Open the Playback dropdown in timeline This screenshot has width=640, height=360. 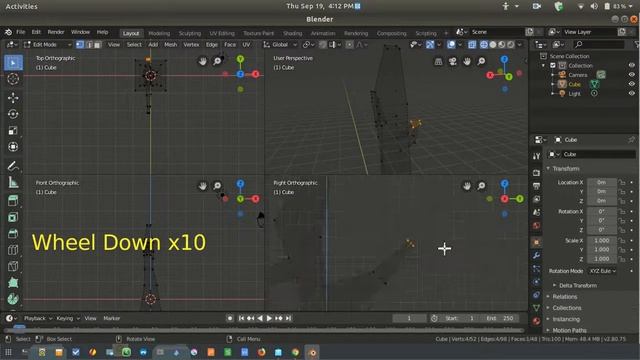coord(38,318)
